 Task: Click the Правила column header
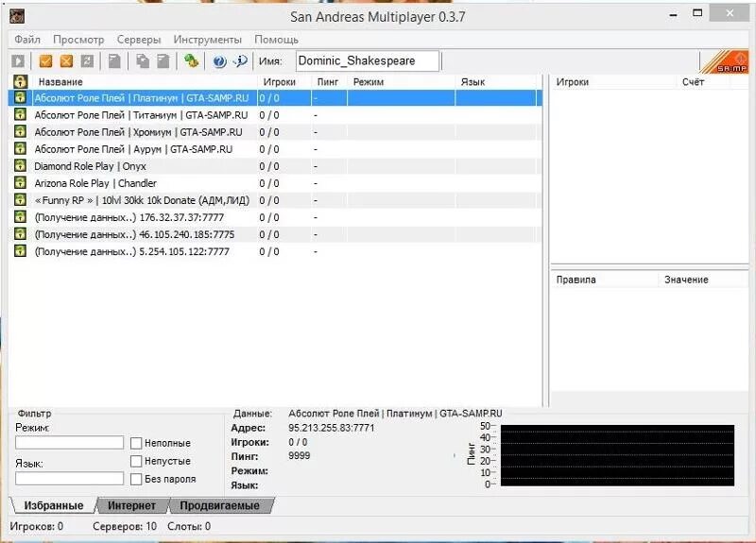coord(605,280)
